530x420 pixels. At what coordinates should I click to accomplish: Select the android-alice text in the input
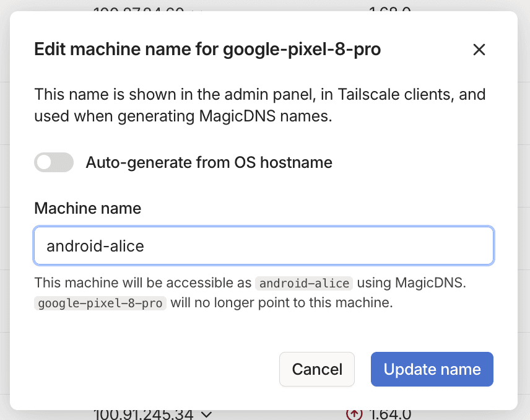pyautogui.click(x=94, y=246)
